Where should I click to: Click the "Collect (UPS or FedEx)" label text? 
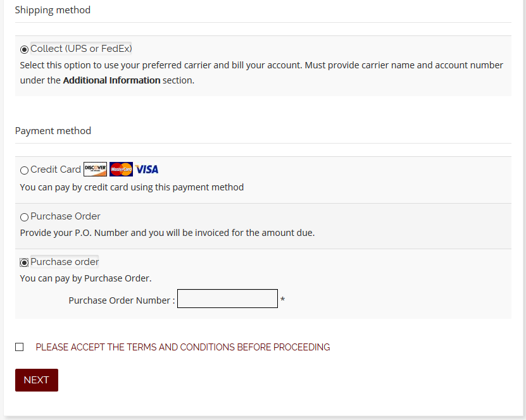81,49
